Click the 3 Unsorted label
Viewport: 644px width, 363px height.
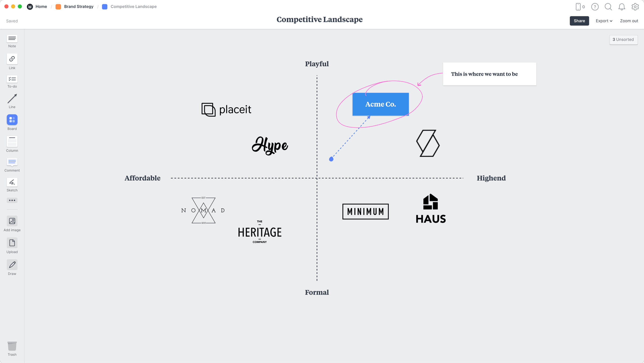click(x=623, y=39)
